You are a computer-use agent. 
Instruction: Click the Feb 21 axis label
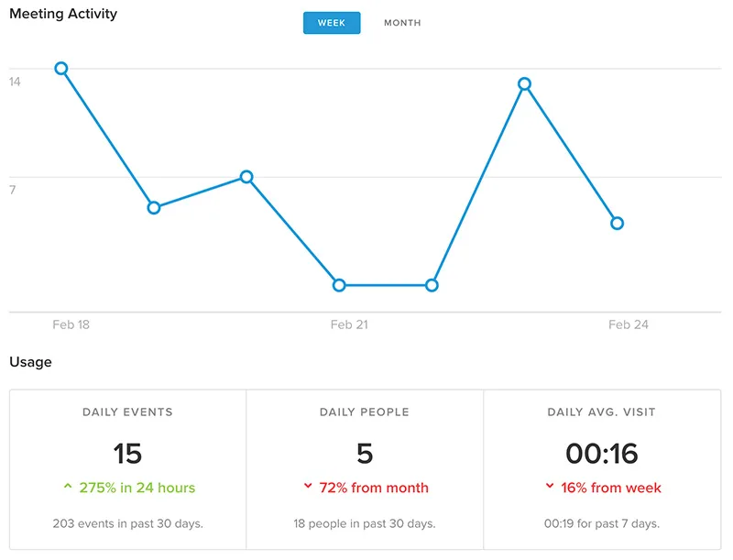349,324
